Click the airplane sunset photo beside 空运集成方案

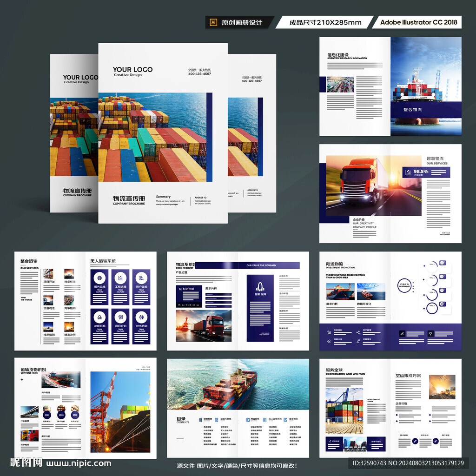coord(442,387)
